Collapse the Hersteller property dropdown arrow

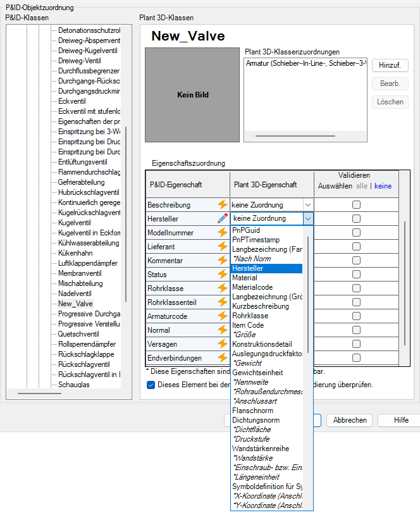click(308, 218)
